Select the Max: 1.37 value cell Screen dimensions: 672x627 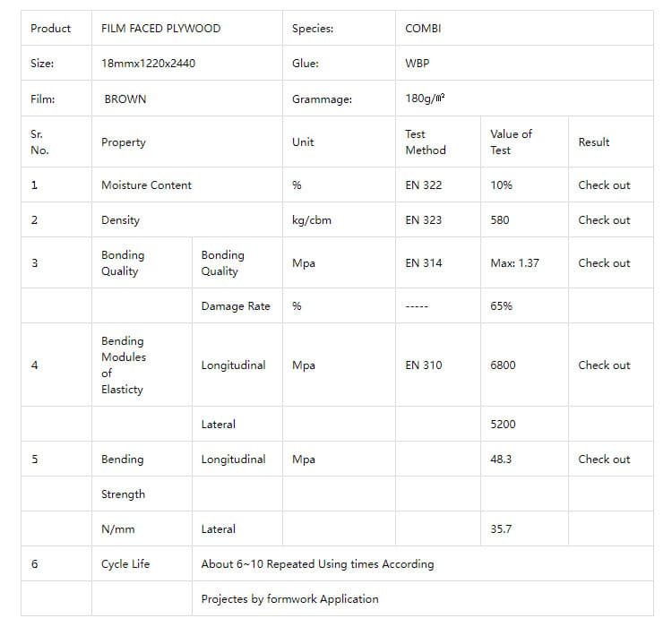pyautogui.click(x=514, y=263)
